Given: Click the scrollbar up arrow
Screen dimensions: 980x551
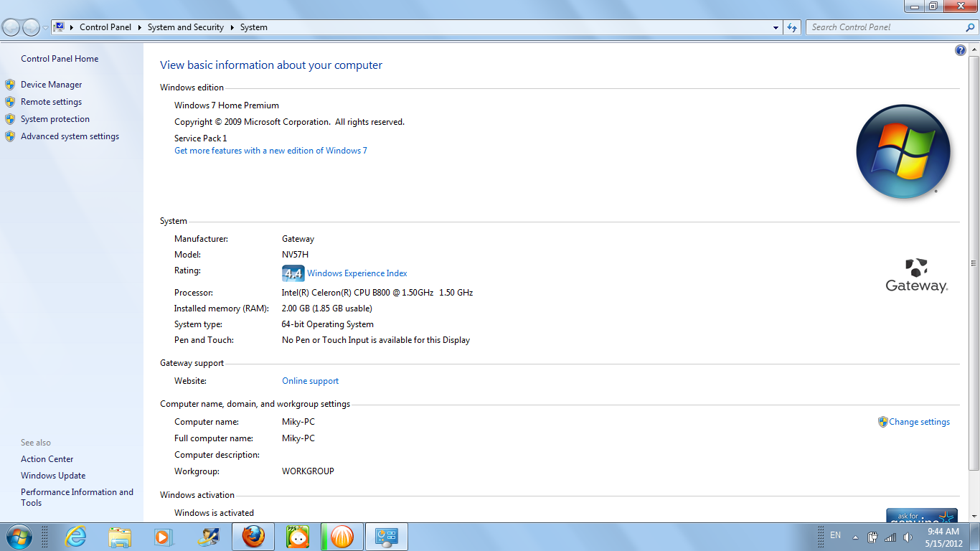Looking at the screenshot, I should pos(974,49).
